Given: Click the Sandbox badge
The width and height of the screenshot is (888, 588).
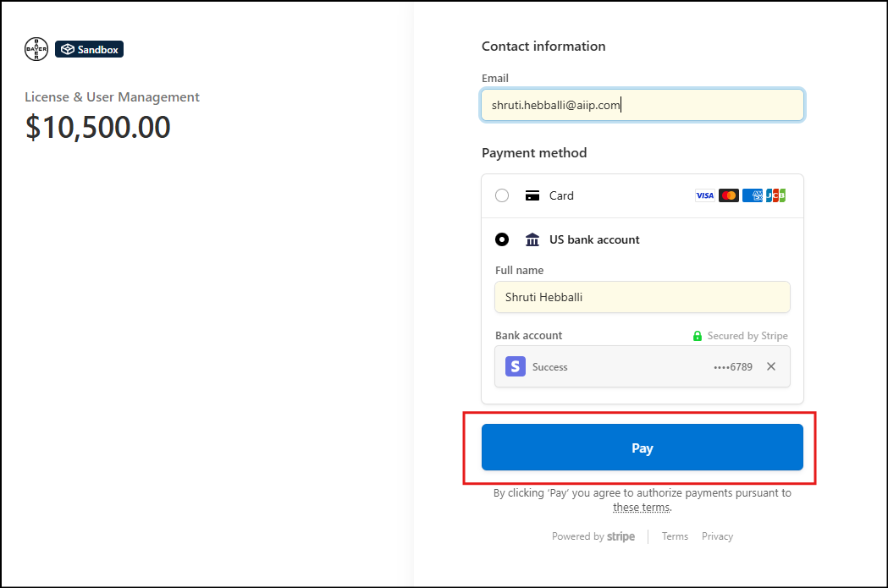Looking at the screenshot, I should pos(90,50).
